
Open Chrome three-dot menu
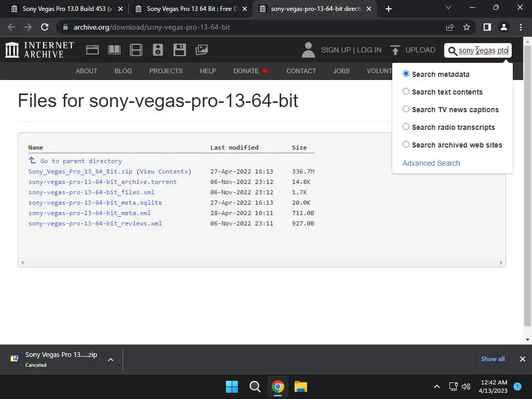pyautogui.click(x=521, y=27)
